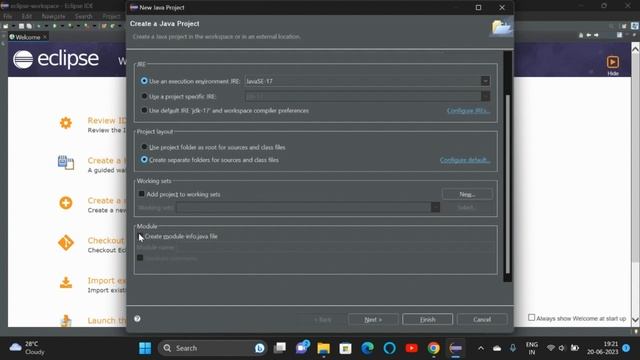Click the Home icon in Welcome toolbar

tap(581, 36)
